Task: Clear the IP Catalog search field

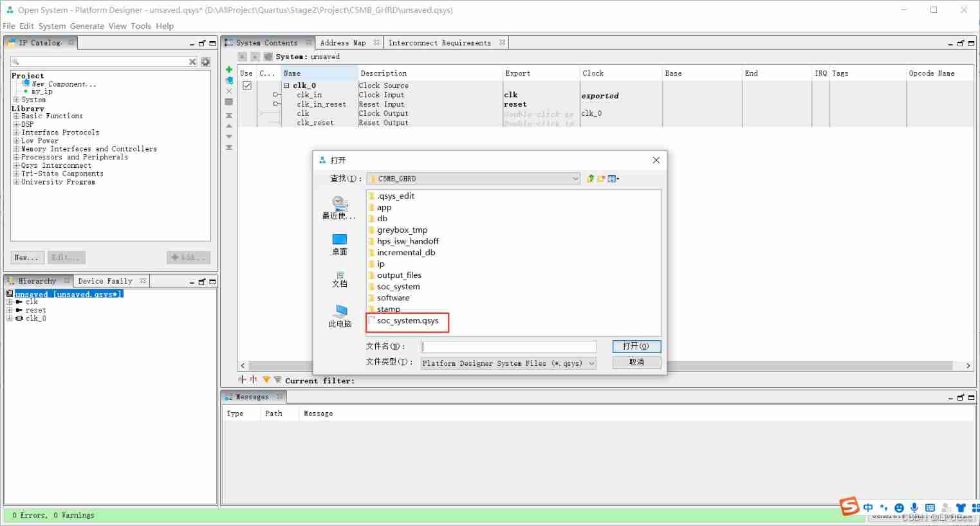Action: [x=192, y=62]
